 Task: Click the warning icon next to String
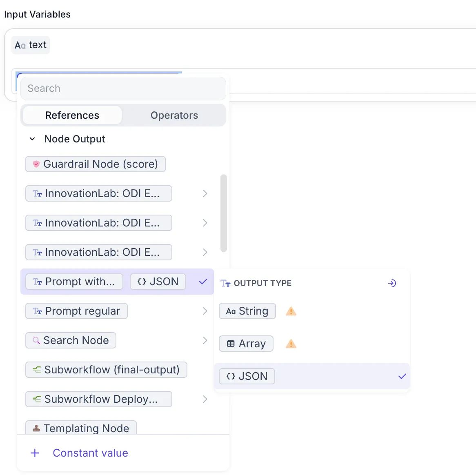click(x=291, y=311)
